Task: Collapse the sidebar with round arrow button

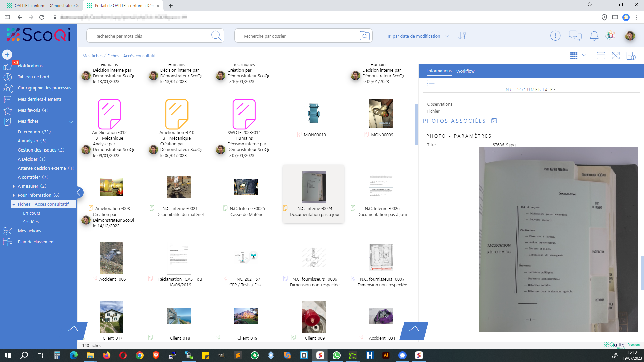Action: coord(78,192)
